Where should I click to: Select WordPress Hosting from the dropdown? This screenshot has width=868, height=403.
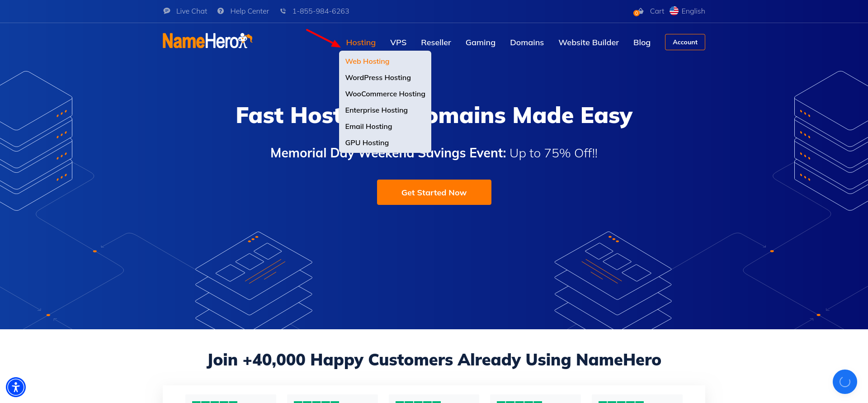(378, 78)
